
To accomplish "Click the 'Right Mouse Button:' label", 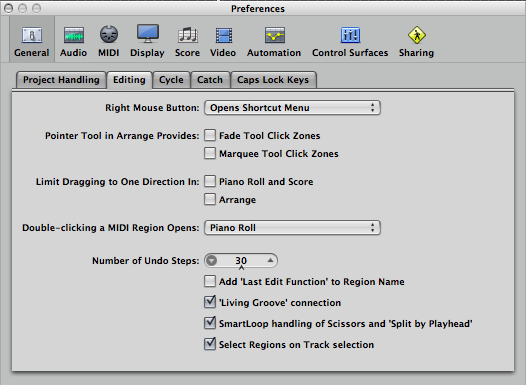I will [x=152, y=108].
